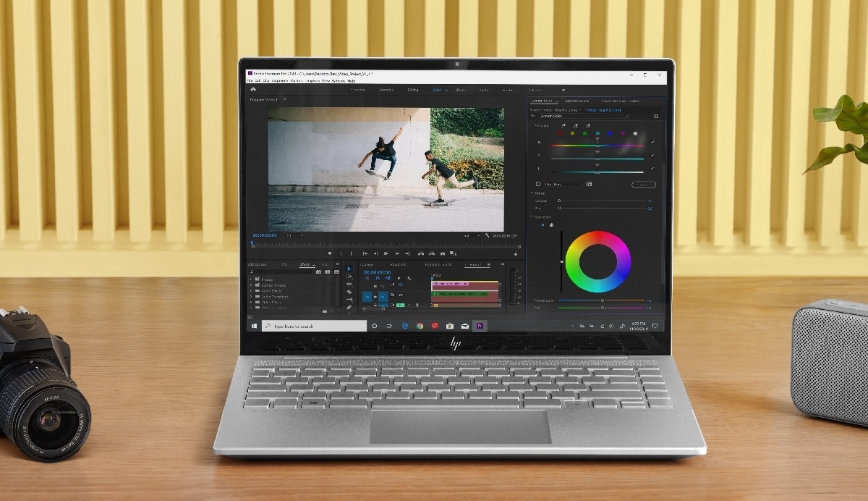Open the File menu
Viewport: 868px width, 501px height.
click(x=250, y=80)
